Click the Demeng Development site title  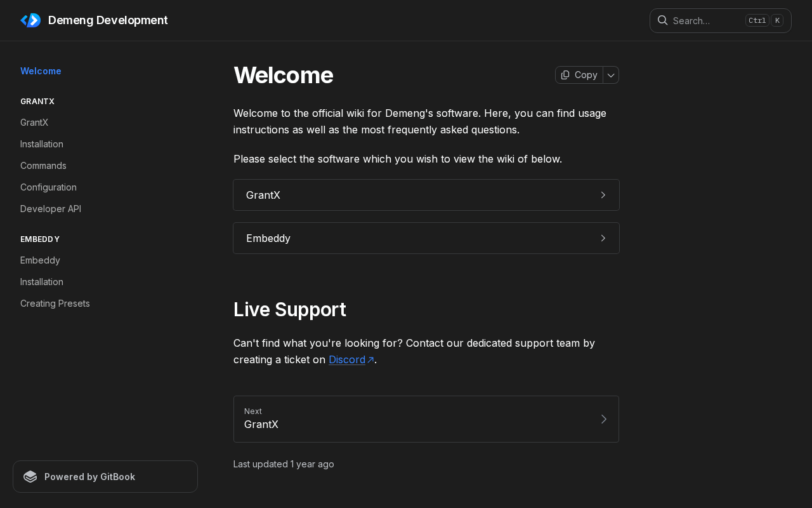click(108, 20)
